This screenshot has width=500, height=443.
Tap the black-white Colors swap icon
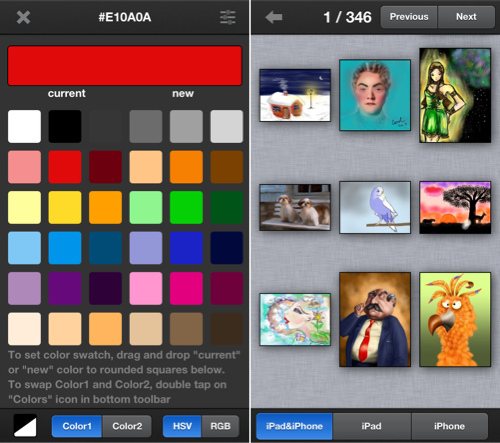(x=25, y=426)
